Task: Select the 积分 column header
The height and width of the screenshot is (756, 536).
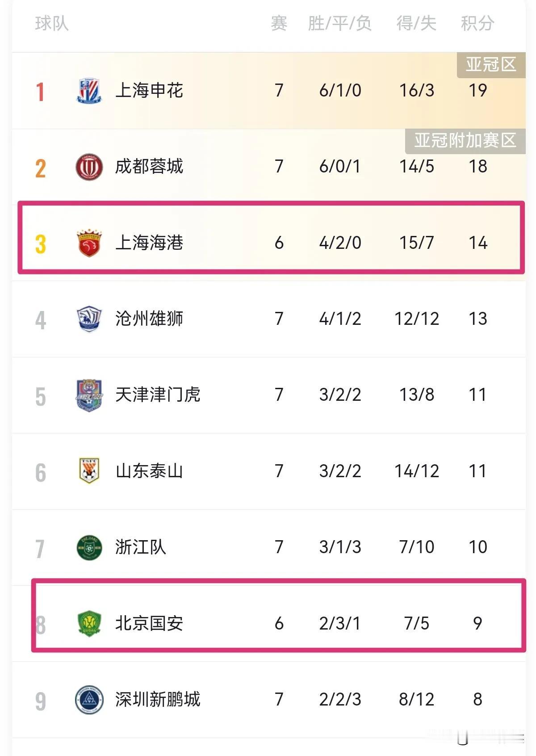Action: (477, 23)
